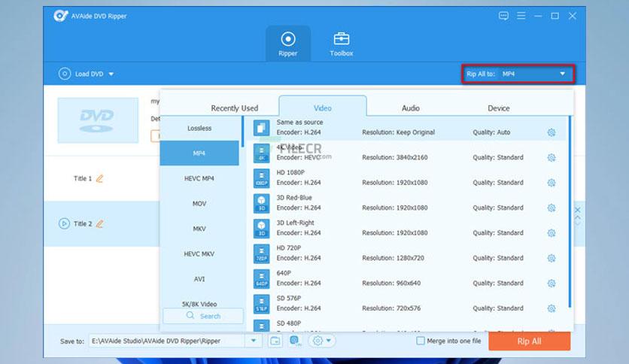Open the output folder icon
This screenshot has height=364, width=629.
tap(275, 341)
